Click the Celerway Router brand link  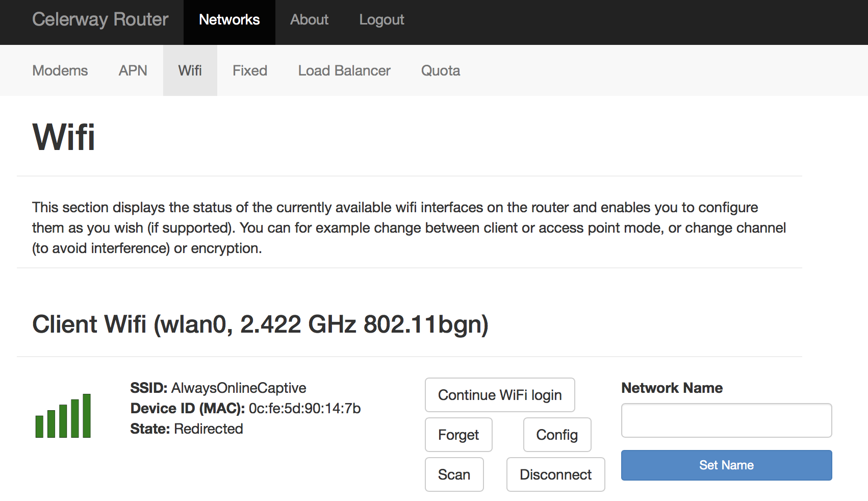100,19
